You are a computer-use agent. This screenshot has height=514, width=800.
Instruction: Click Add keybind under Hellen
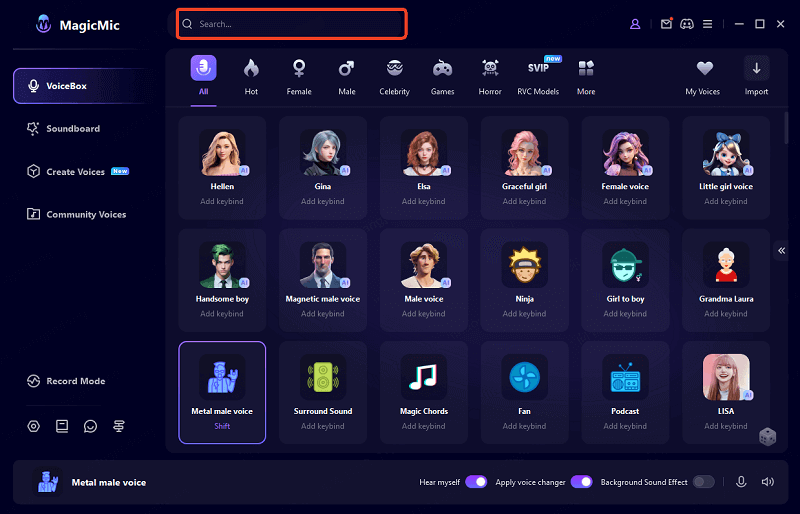coord(222,201)
